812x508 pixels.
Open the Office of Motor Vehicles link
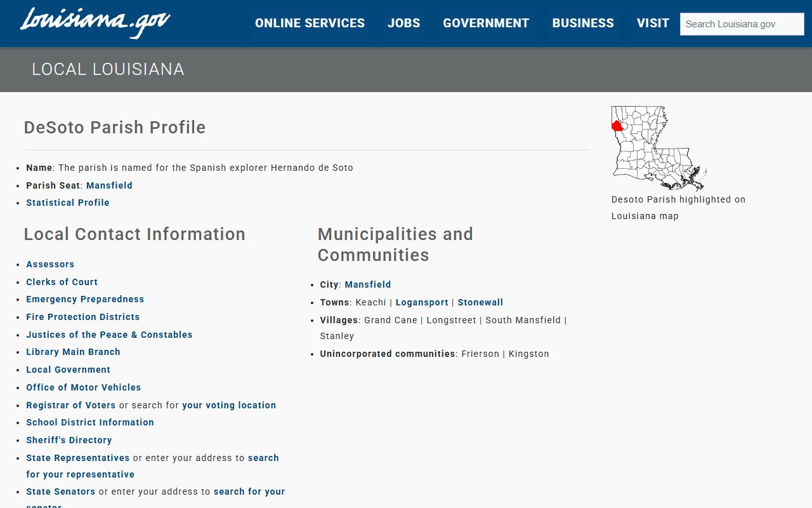pos(83,387)
